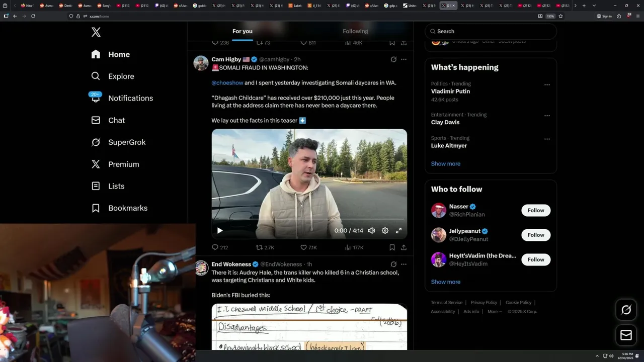Open options for Clay Davis trend
This screenshot has width=644, height=362.
pos(547,116)
